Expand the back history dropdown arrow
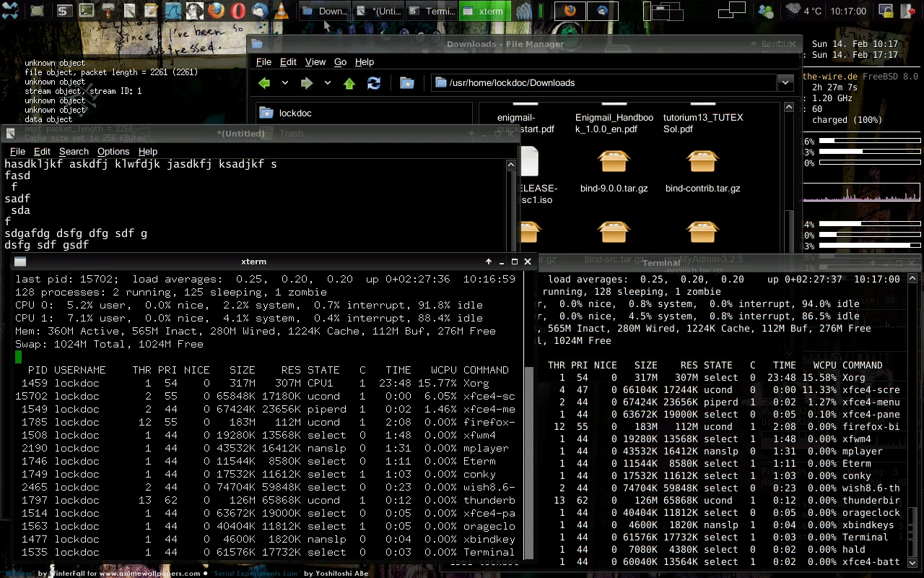This screenshot has width=924, height=578. click(284, 83)
